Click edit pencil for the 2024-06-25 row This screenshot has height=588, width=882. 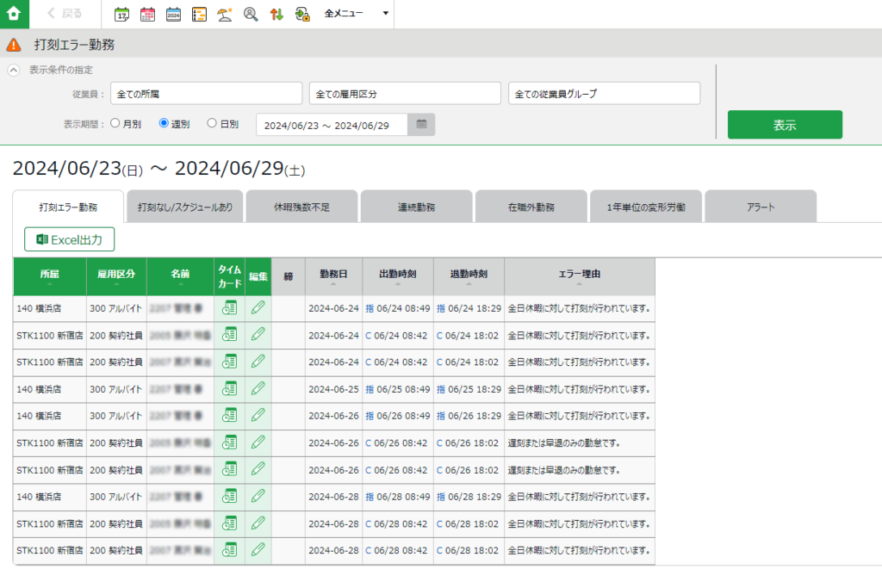click(258, 389)
